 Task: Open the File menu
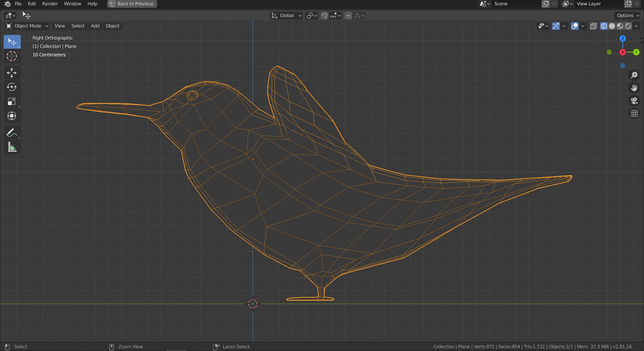pos(18,4)
